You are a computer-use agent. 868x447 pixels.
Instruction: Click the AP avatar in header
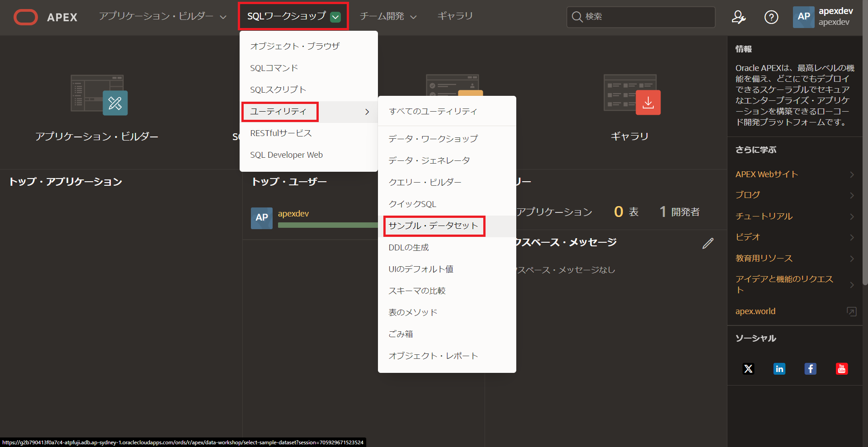point(803,17)
